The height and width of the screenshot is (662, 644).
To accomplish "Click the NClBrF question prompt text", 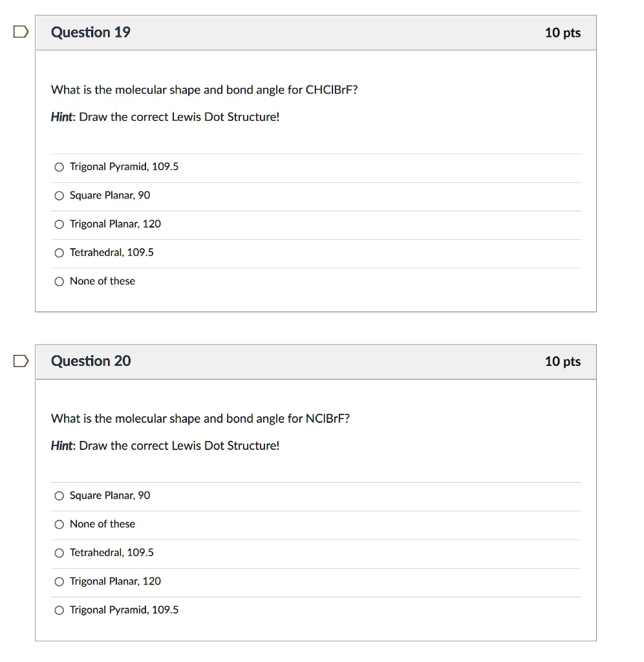I will (200, 418).
